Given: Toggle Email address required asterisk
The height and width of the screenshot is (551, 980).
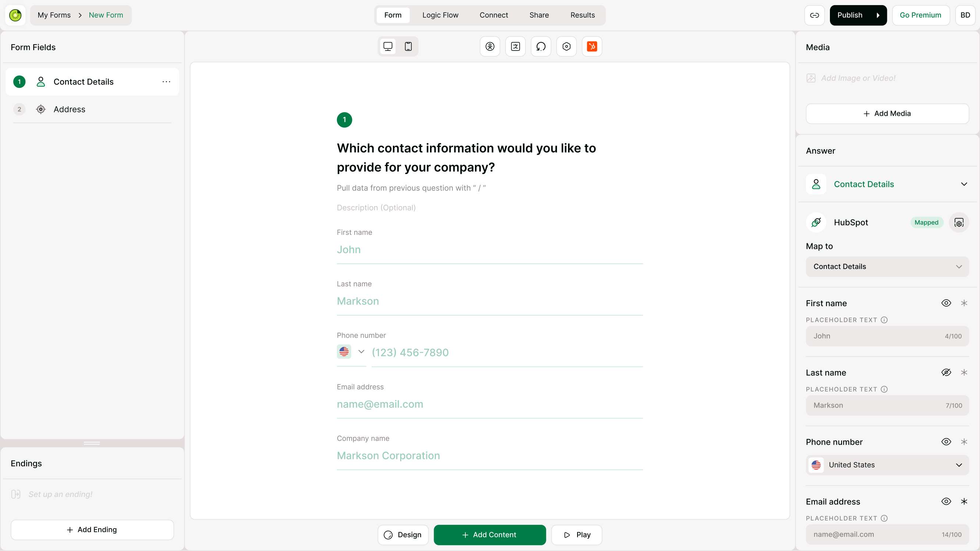Looking at the screenshot, I should pos(964,502).
